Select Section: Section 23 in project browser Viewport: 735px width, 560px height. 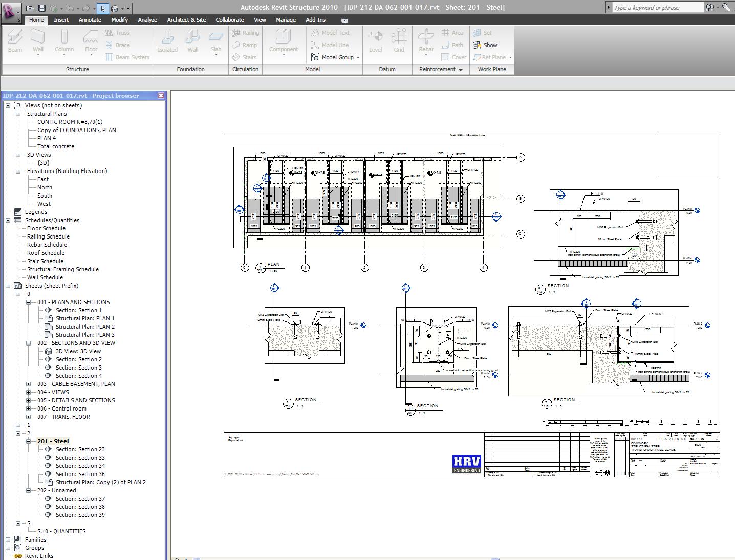point(80,449)
